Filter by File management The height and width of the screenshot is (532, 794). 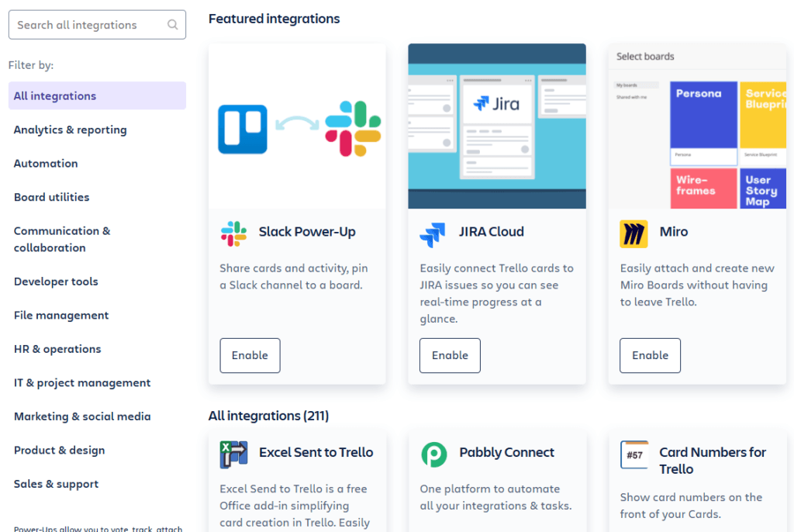tap(61, 315)
